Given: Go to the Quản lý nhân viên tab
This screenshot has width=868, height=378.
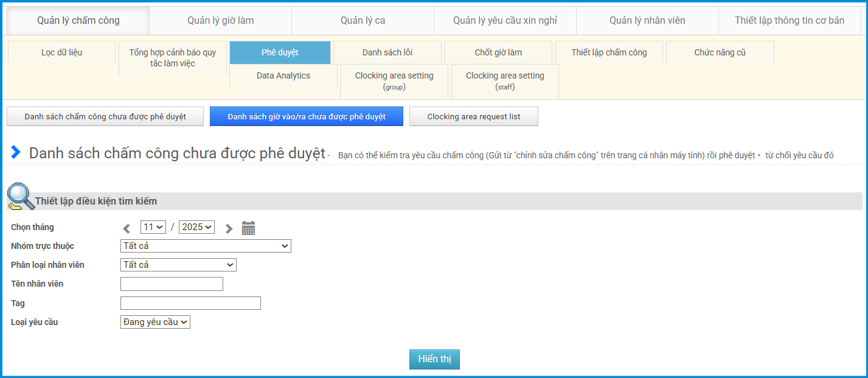Looking at the screenshot, I should click(647, 21).
